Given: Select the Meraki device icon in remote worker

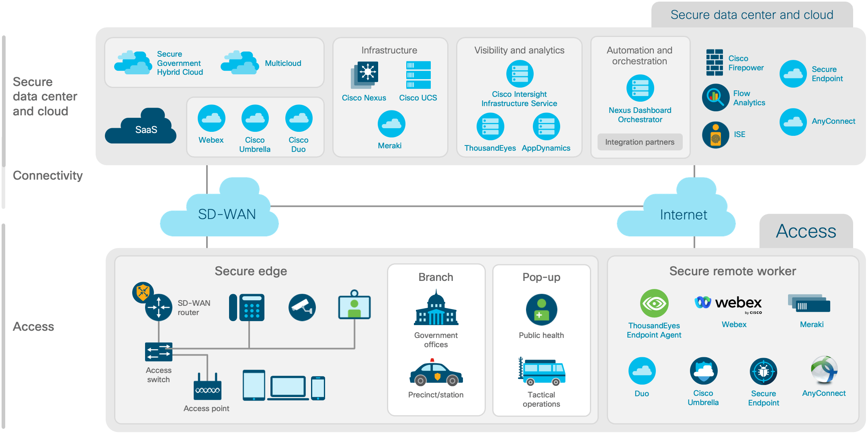Looking at the screenshot, I should pyautogui.click(x=809, y=304).
